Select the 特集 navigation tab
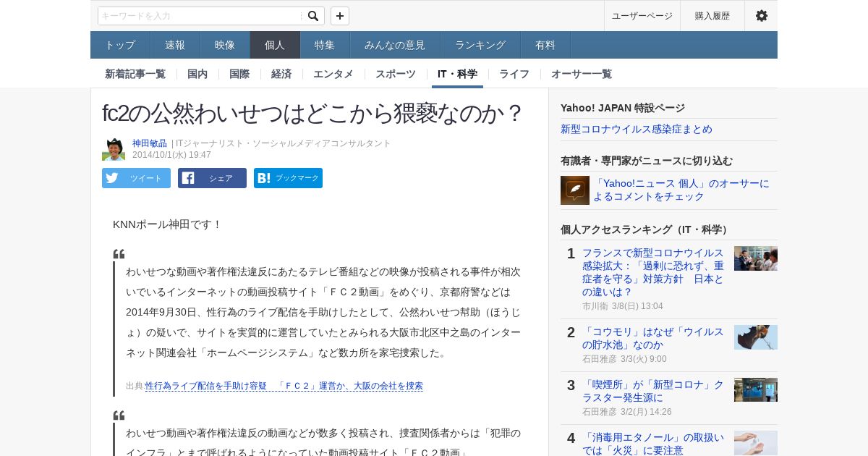 (325, 45)
